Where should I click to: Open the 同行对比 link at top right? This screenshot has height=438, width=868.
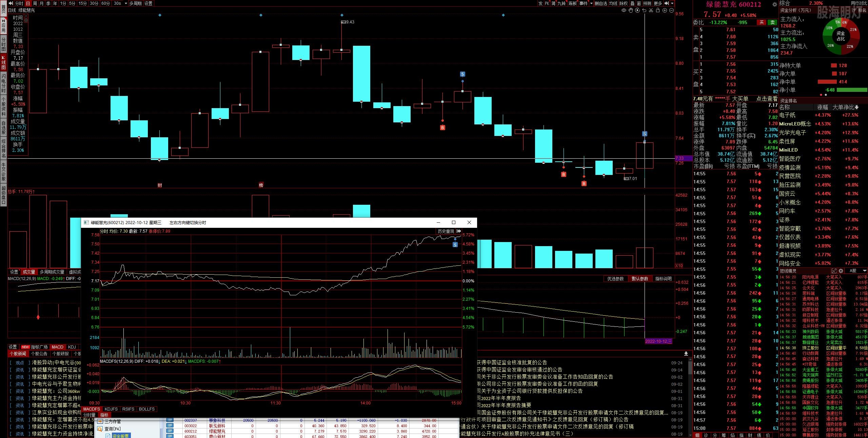(859, 3)
